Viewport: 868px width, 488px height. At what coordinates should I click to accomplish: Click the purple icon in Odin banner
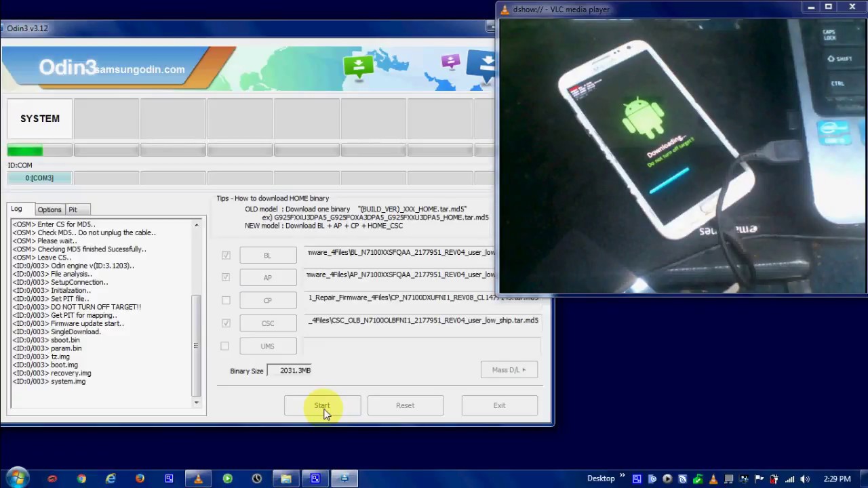(451, 62)
